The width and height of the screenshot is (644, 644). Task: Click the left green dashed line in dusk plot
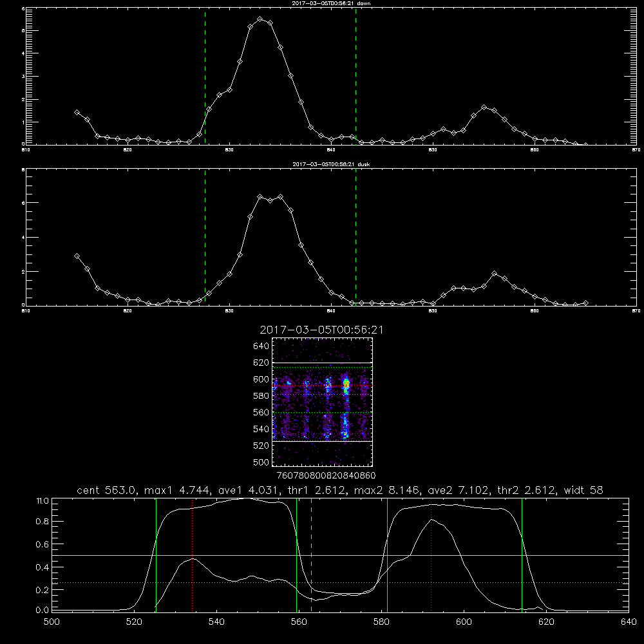tap(205, 238)
